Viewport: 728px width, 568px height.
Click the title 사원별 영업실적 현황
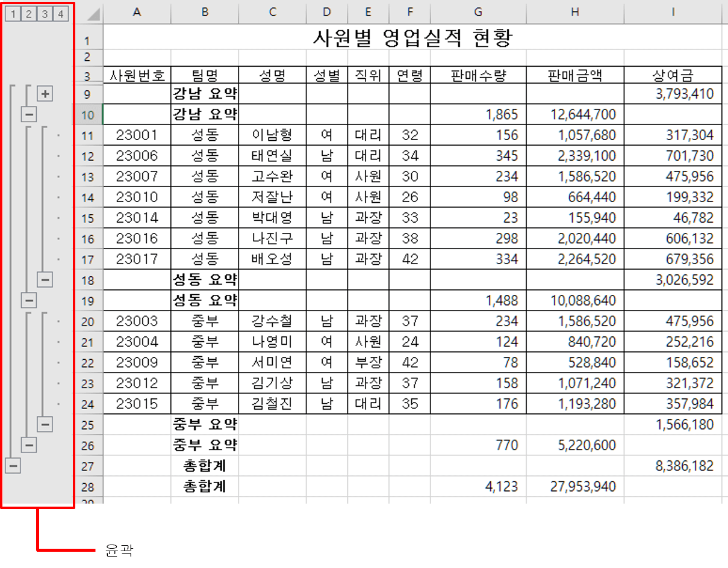pos(412,38)
